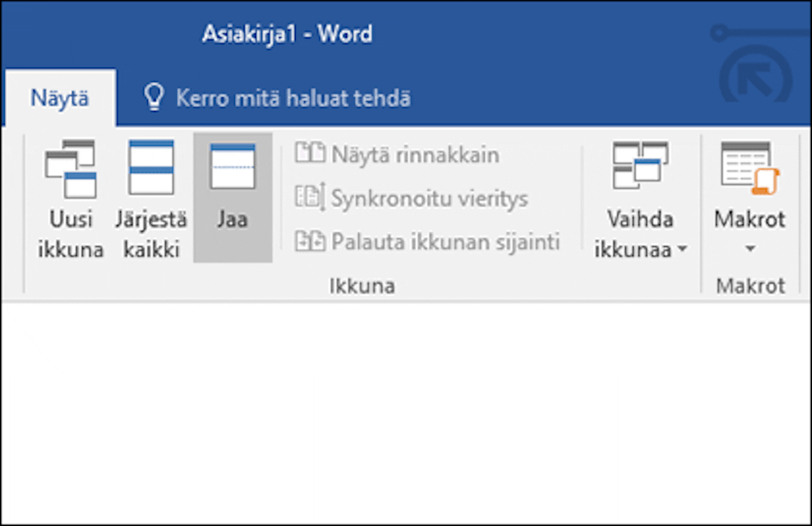Click the Näytä rinnakkain side-by-side icon
Screen dimensions: 812x526
click(310, 153)
